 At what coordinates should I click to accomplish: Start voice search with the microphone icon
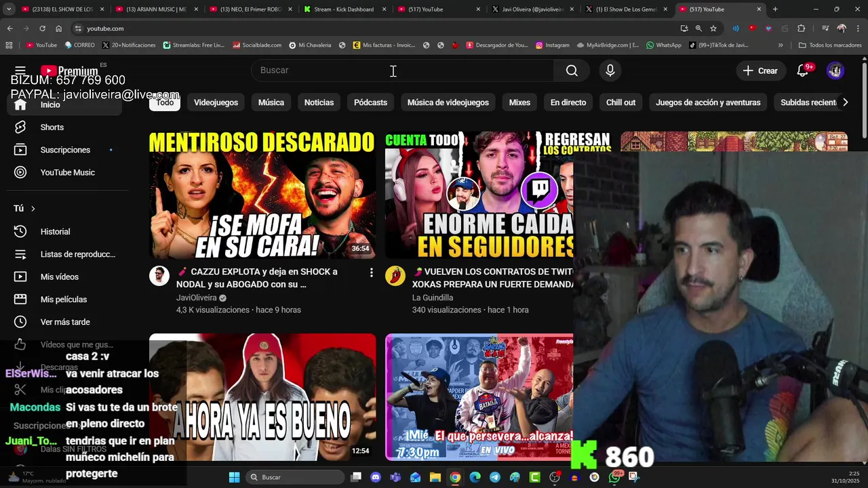pos(610,70)
